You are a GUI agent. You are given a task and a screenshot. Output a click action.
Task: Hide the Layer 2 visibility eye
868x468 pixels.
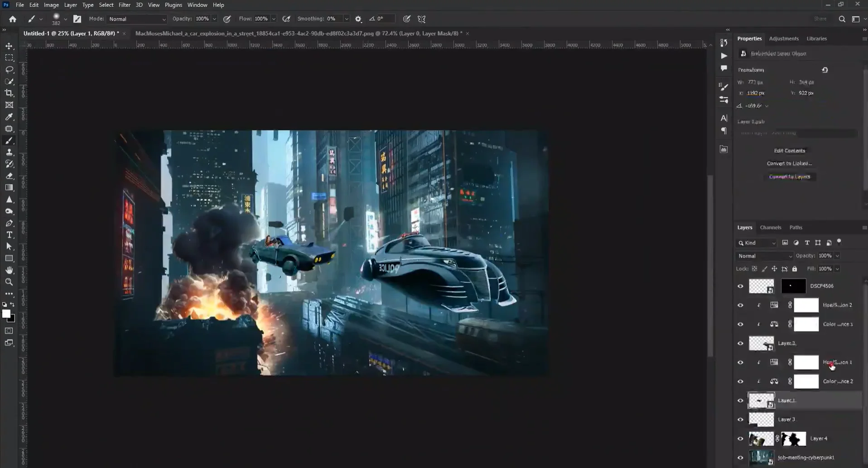pos(740,343)
